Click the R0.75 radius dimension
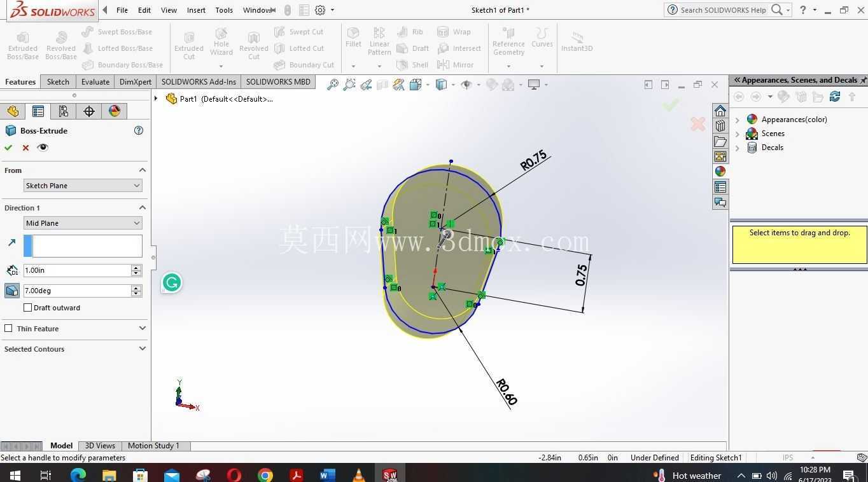 533,160
